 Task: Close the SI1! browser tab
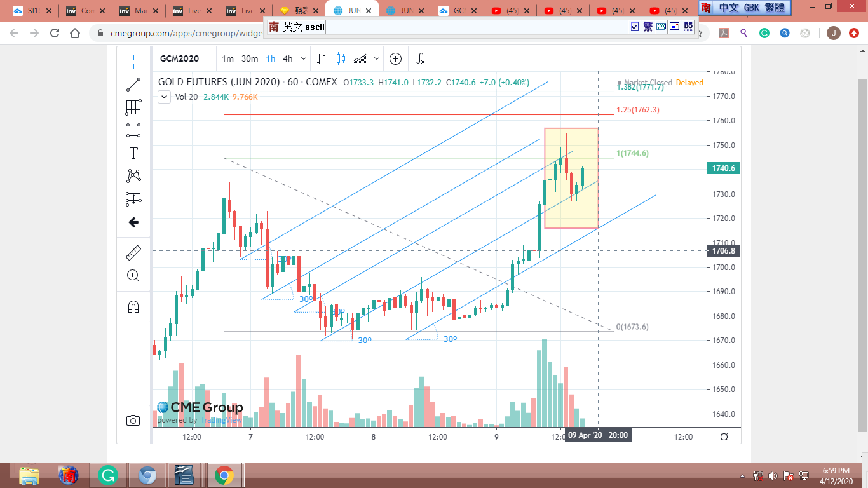click(49, 11)
